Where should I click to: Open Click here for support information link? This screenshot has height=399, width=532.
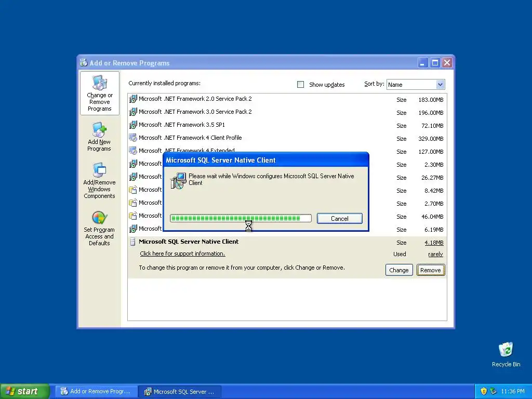182,254
